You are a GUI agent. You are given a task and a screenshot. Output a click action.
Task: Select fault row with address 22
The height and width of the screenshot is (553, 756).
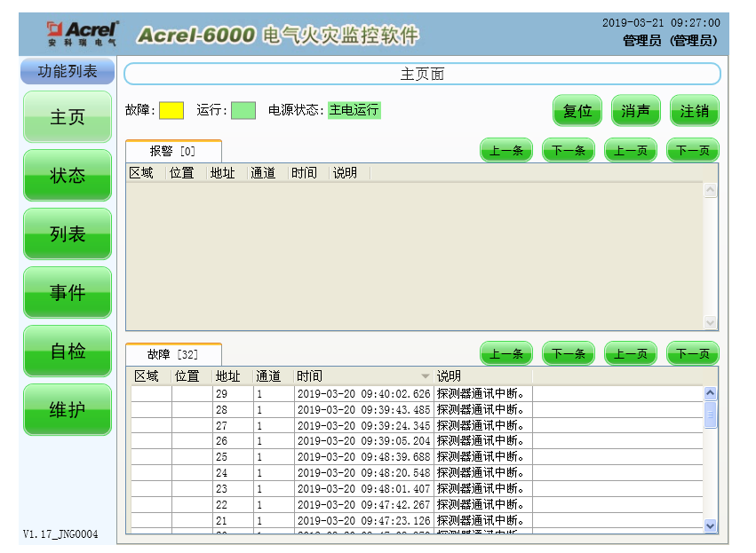click(417, 504)
